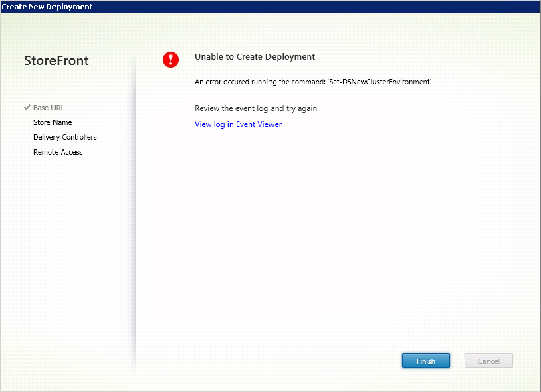Click the red error exclamation icon
541x392 pixels.
171,60
